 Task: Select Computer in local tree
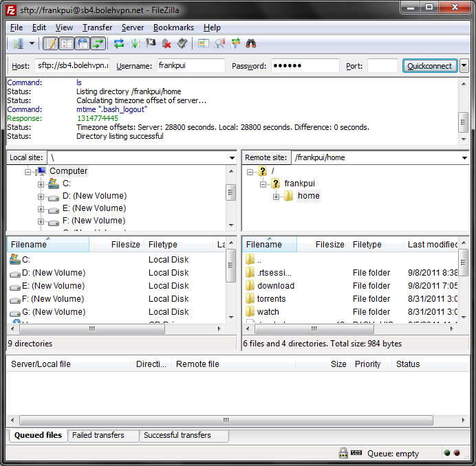tap(68, 171)
